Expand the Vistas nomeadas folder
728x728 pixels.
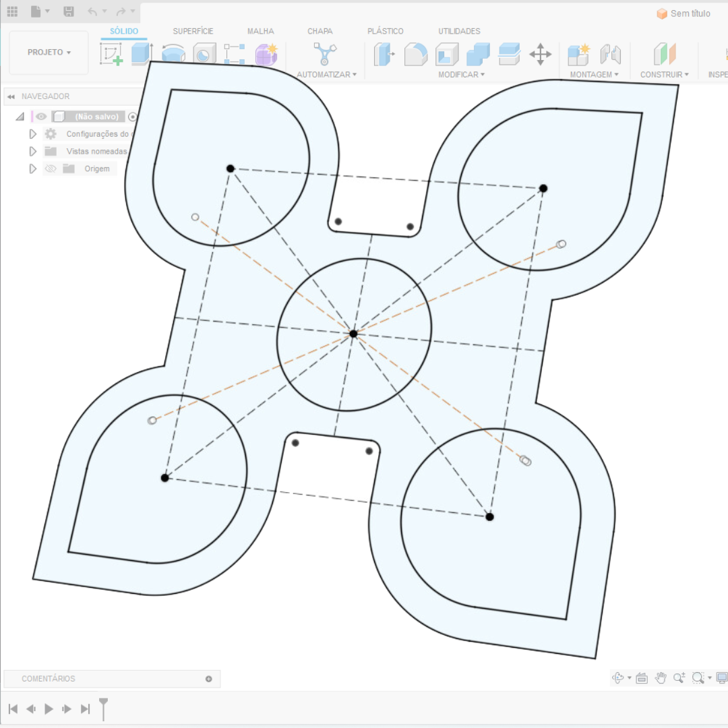point(32,152)
